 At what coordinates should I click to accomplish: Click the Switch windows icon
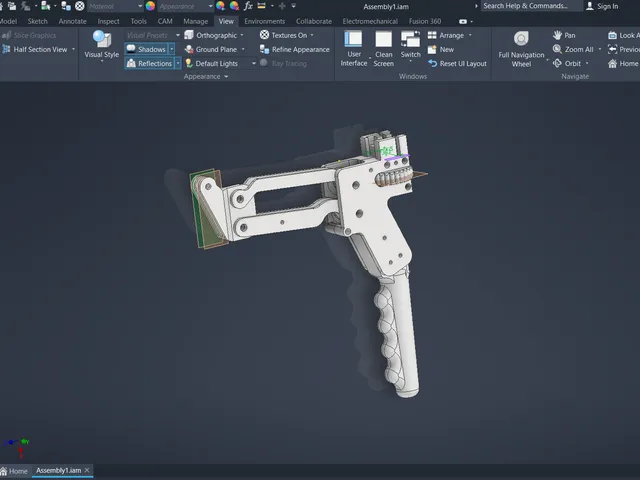(x=410, y=39)
